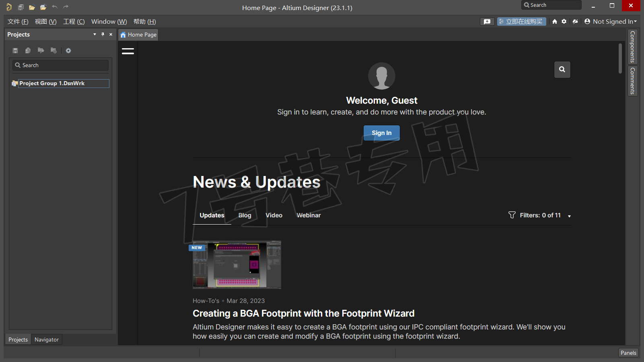Click the folder-with-gear icon in Projects toolbar
Viewport: 644px width, 362px height.
click(x=53, y=51)
